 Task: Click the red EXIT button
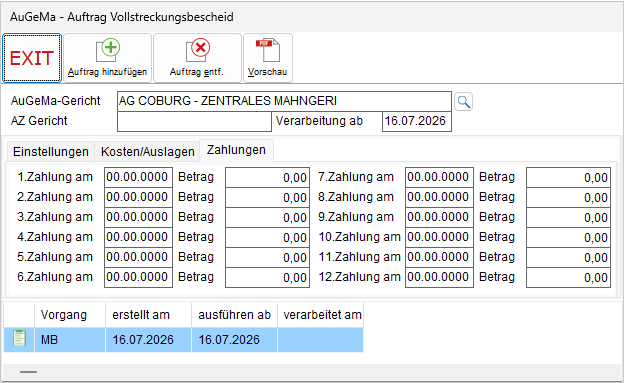pos(32,58)
